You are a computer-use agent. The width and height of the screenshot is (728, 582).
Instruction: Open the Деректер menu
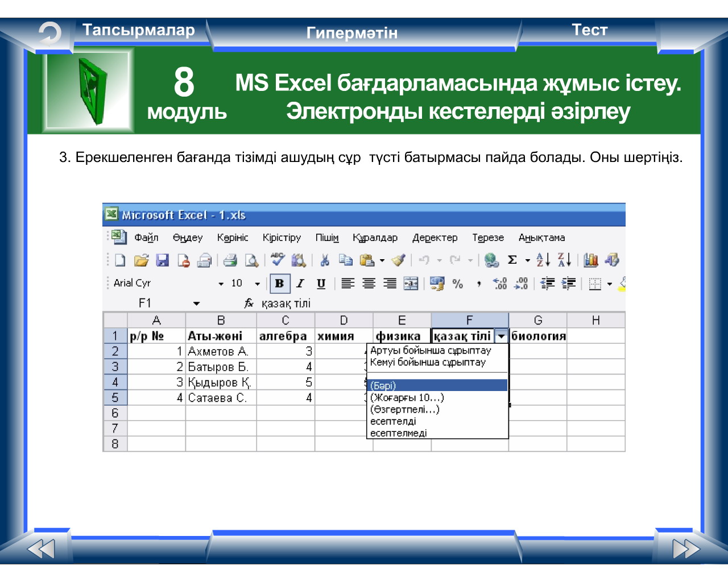[435, 238]
